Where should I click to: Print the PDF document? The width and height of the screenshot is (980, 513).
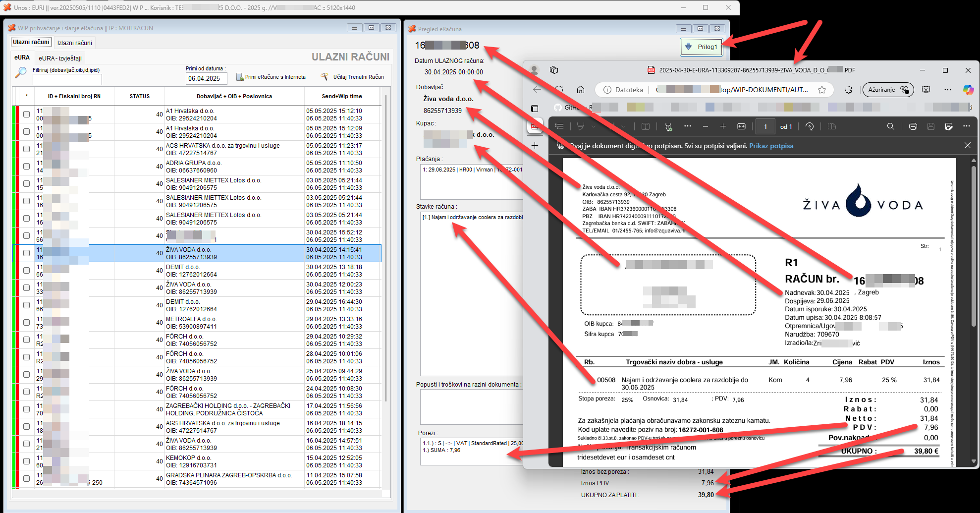pos(913,126)
